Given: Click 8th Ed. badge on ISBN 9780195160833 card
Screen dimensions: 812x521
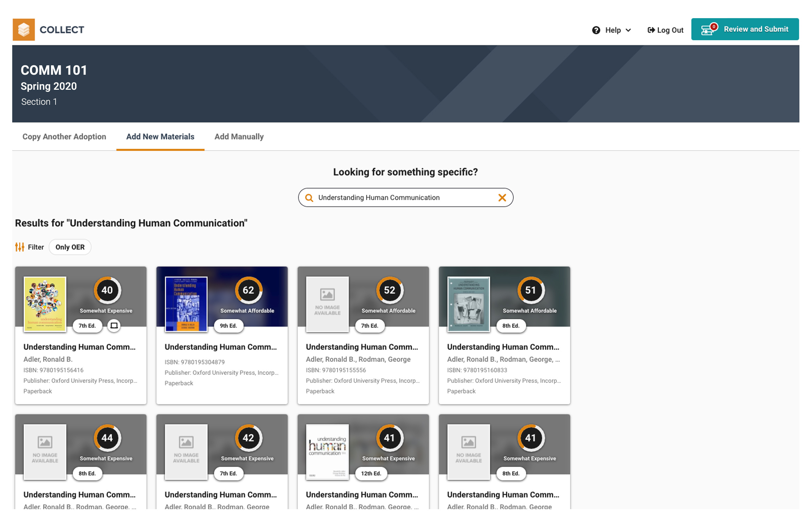Looking at the screenshot, I should point(511,326).
